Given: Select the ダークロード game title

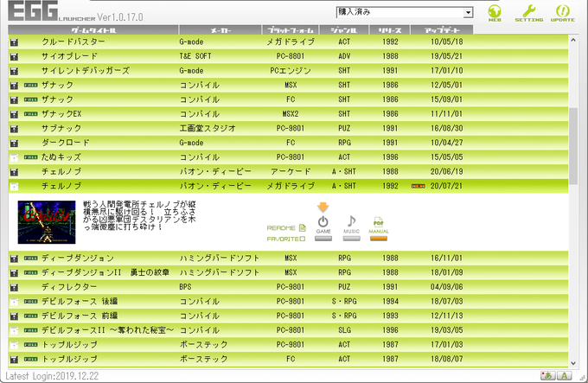Looking at the screenshot, I should tap(65, 143).
